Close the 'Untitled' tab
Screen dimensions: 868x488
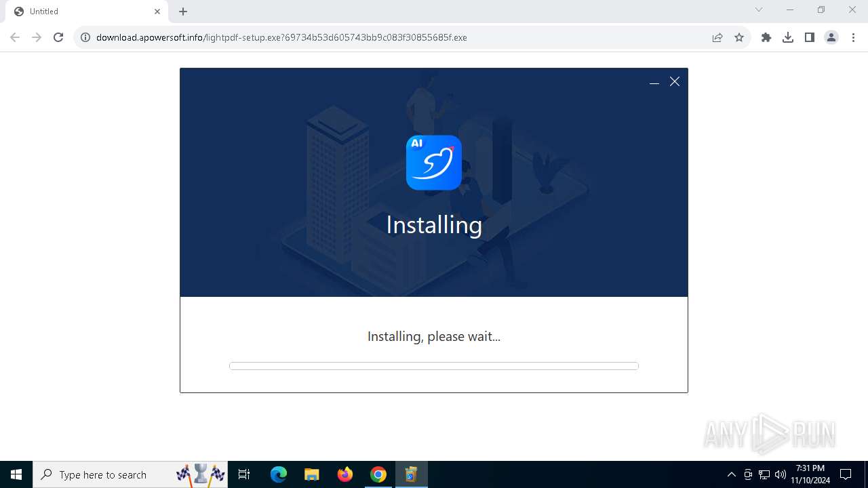coord(157,12)
